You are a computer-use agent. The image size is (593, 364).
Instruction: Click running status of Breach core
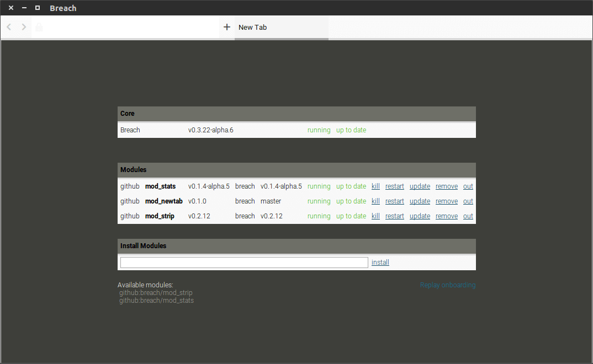pyautogui.click(x=319, y=130)
